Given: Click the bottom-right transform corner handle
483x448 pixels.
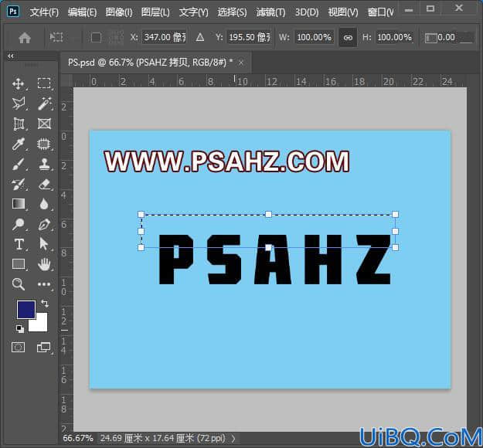Looking at the screenshot, I should click(x=395, y=247).
